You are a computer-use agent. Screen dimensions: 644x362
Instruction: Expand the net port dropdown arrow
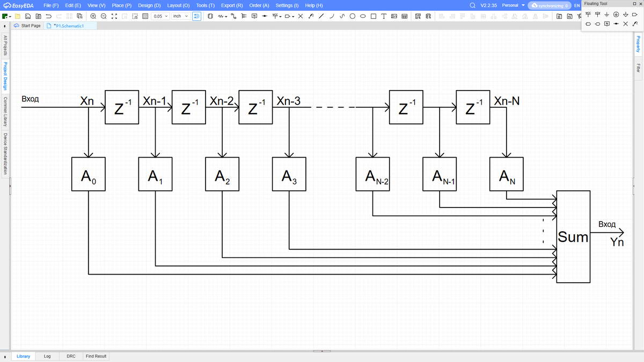pyautogui.click(x=294, y=17)
